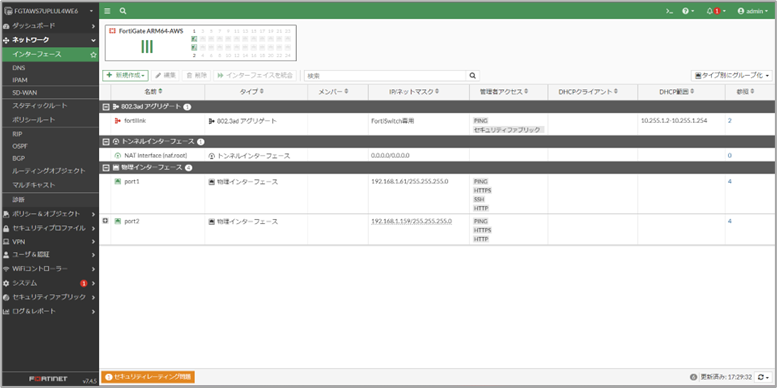Select the NAT interface (naf.root) row
This screenshot has height=388, width=777.
pyautogui.click(x=437, y=155)
